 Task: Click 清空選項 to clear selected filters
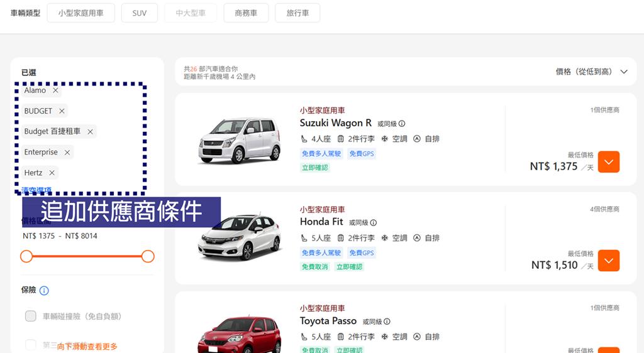click(x=36, y=190)
